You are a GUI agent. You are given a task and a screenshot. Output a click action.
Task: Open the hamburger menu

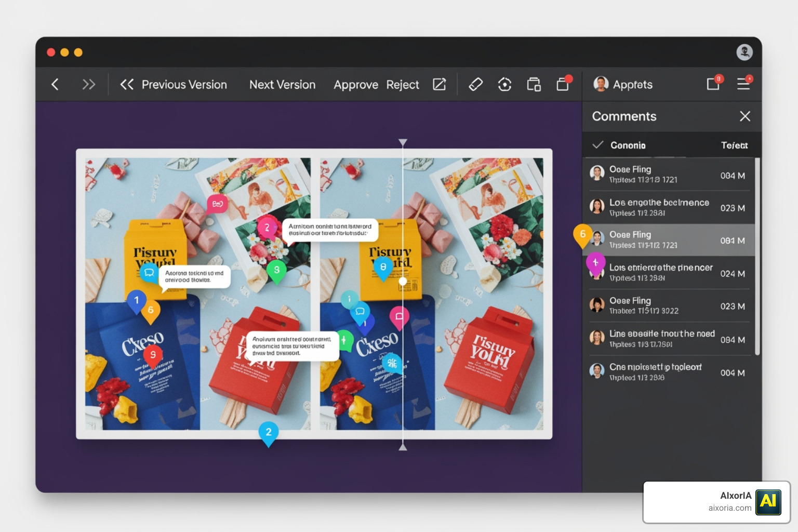(744, 83)
